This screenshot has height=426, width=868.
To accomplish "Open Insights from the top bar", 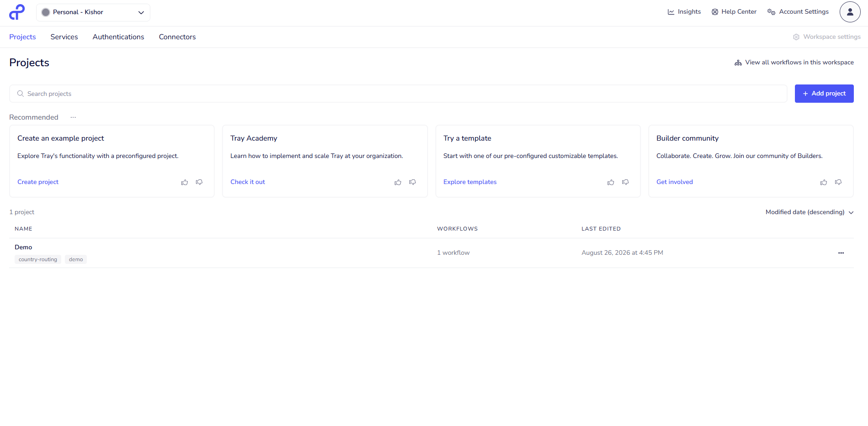I will (x=684, y=12).
